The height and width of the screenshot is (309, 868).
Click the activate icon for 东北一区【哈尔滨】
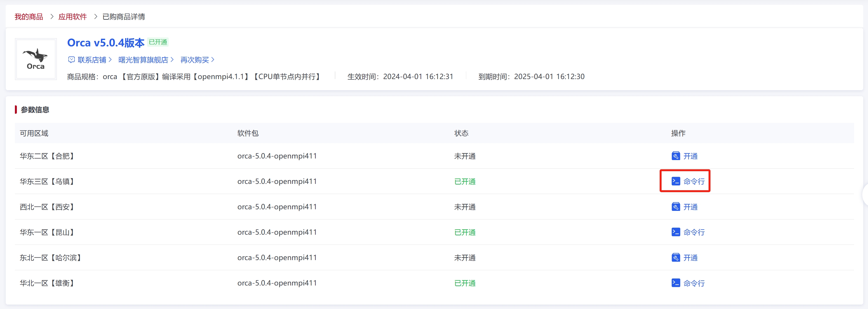pos(675,258)
